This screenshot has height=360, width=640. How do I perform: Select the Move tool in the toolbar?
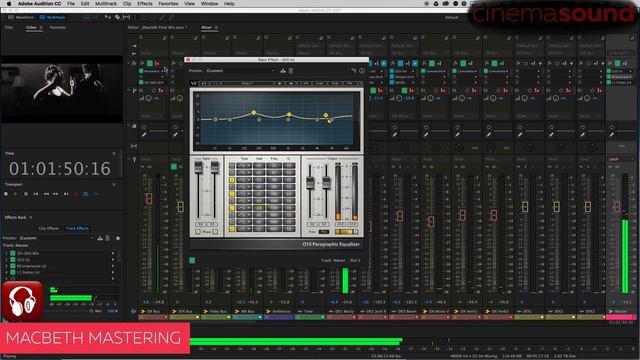108,18
